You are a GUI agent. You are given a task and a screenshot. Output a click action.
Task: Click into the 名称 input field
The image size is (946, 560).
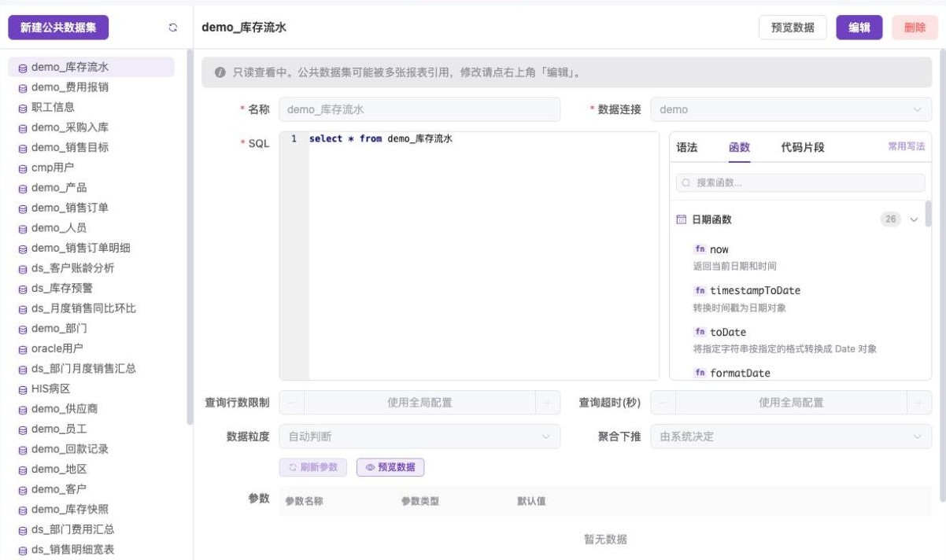(x=419, y=109)
